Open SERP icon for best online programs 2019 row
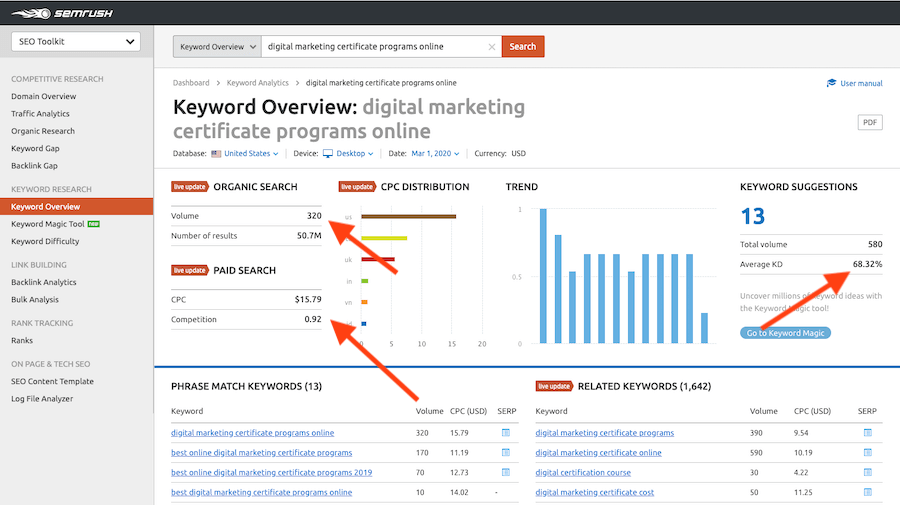 (506, 472)
